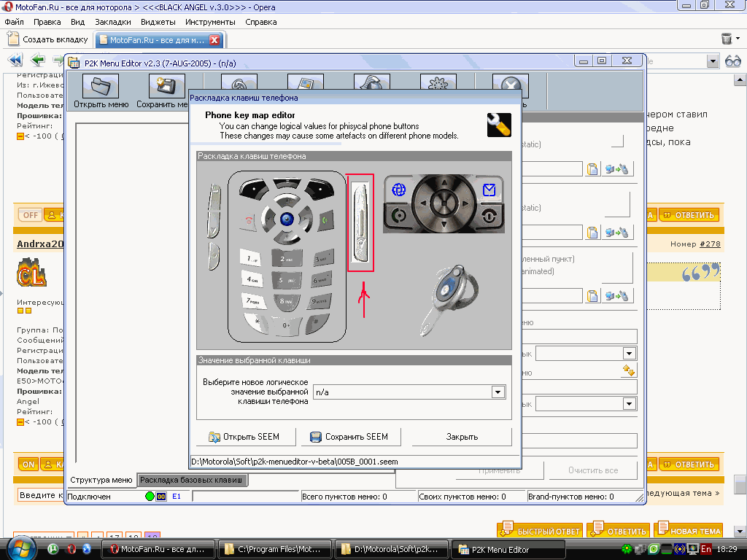This screenshot has width=747, height=560.
Task: Open the Файл menu in Opera
Action: [x=15, y=22]
